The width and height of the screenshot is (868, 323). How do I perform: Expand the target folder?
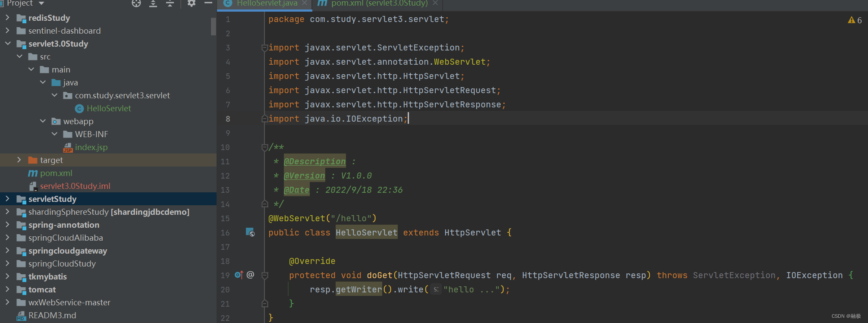point(19,160)
